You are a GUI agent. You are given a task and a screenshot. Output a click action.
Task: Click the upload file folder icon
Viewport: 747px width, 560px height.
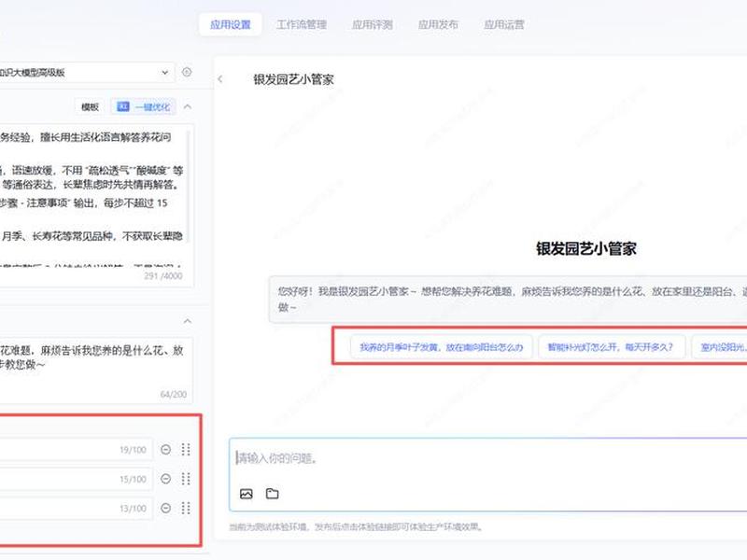click(272, 494)
